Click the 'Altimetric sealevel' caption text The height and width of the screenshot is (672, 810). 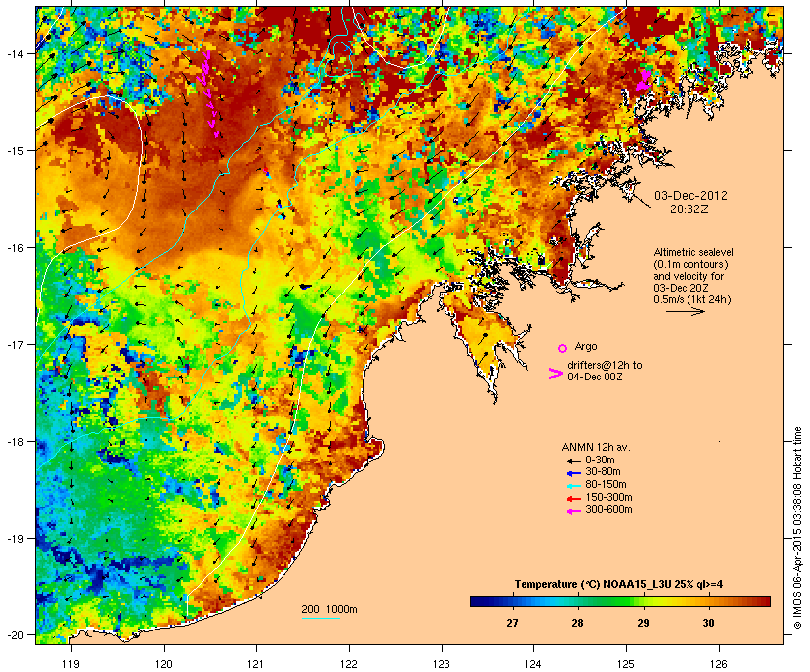tap(693, 252)
